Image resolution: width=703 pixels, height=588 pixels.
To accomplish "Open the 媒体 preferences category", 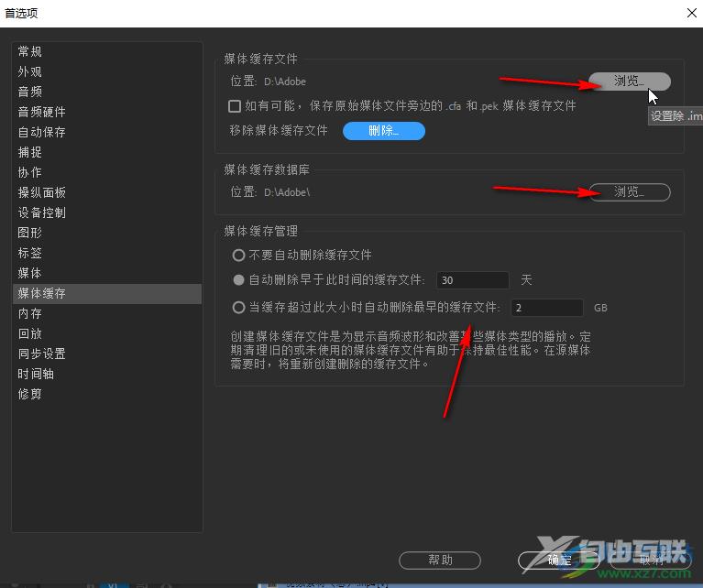I will coord(106,273).
